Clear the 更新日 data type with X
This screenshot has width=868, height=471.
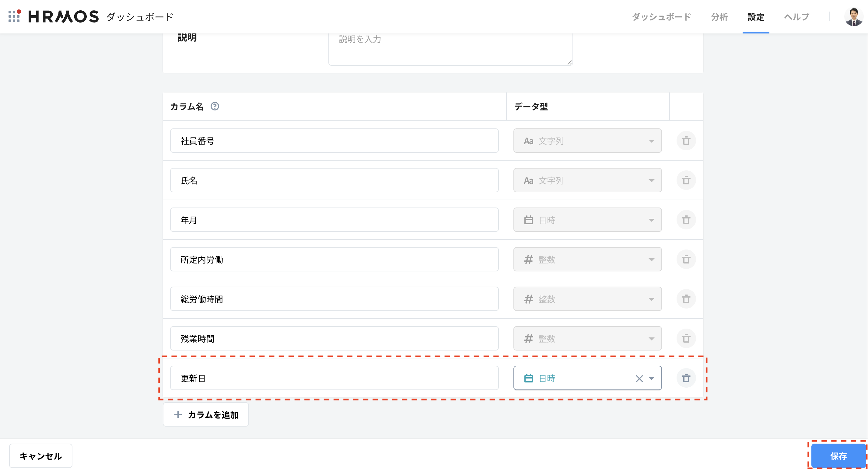[x=639, y=378]
